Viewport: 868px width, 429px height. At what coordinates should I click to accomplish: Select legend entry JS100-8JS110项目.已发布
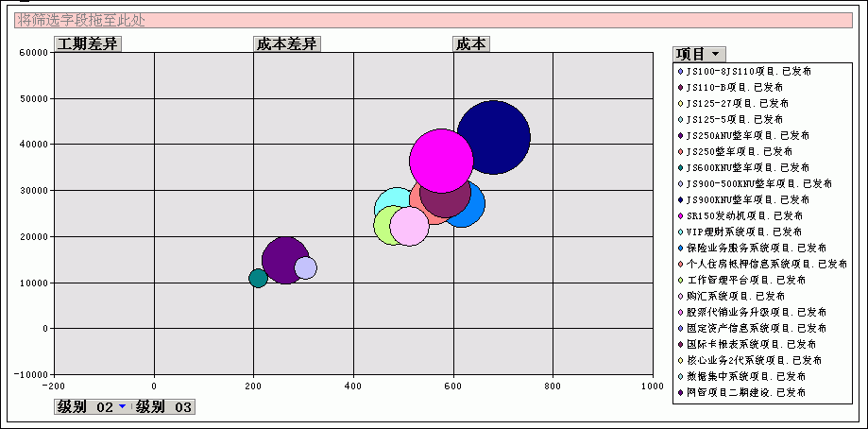pyautogui.click(x=744, y=72)
